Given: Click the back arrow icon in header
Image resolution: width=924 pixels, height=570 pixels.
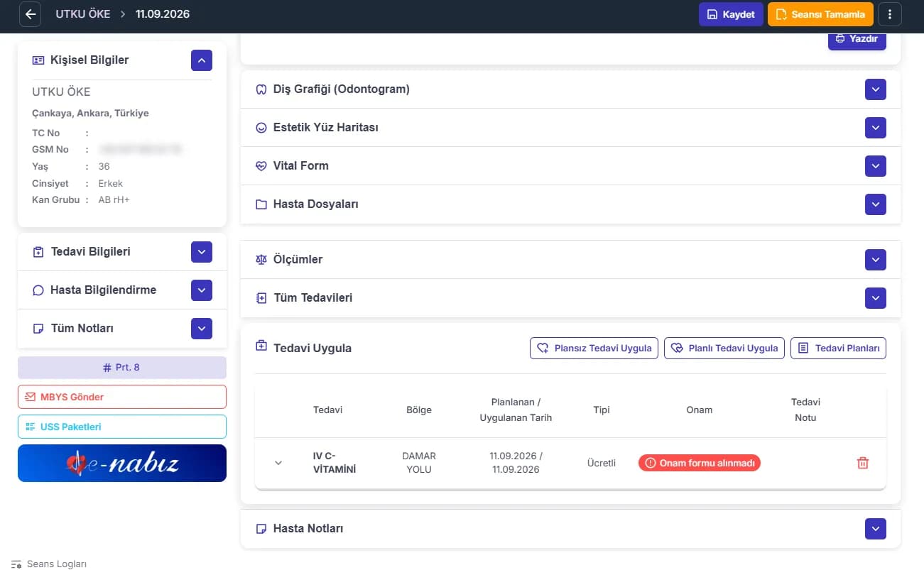Looking at the screenshot, I should tap(30, 14).
